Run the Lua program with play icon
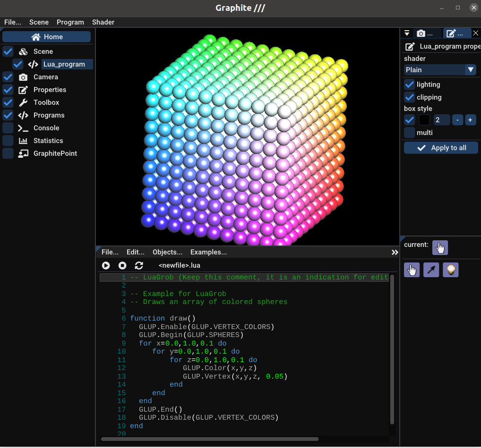 pyautogui.click(x=106, y=266)
